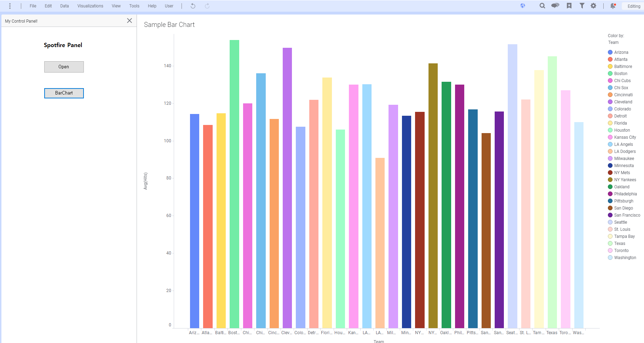Viewport: 644px width, 343px height.
Task: Select Washington in the legend
Action: [x=622, y=258]
